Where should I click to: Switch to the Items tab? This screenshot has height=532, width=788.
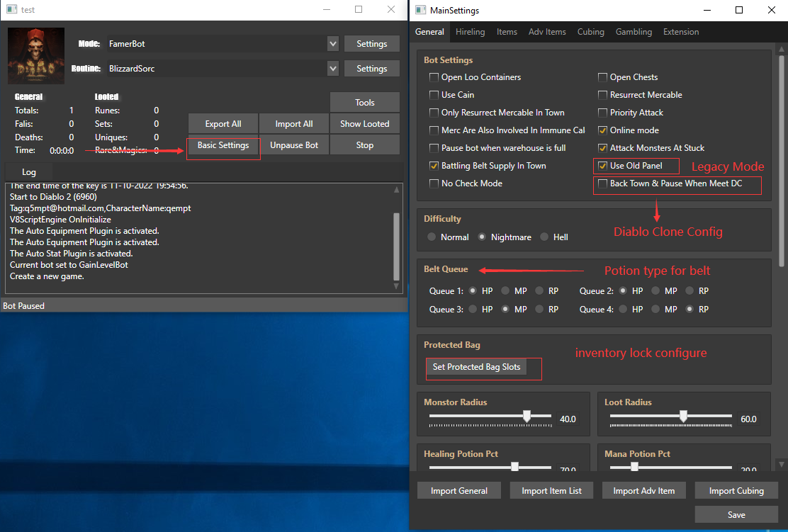click(x=507, y=32)
